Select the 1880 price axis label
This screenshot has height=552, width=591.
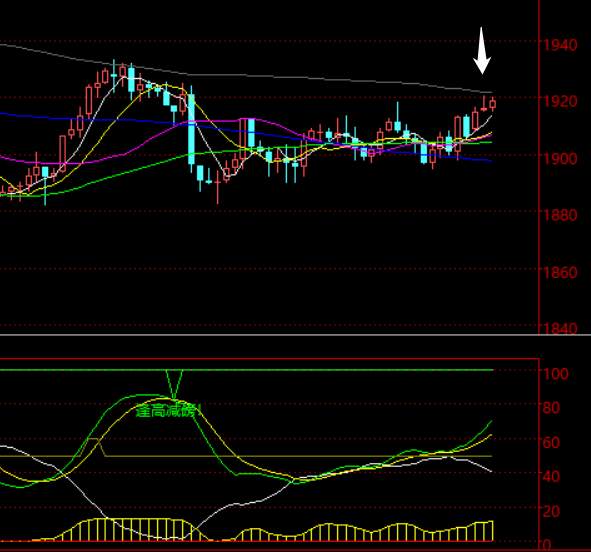(560, 215)
